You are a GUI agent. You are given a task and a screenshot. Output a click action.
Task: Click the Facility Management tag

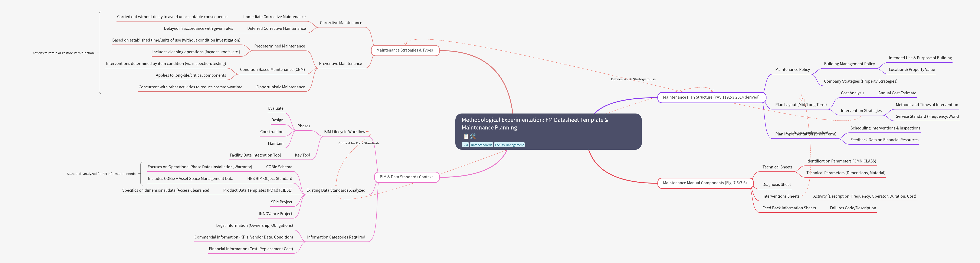point(509,145)
